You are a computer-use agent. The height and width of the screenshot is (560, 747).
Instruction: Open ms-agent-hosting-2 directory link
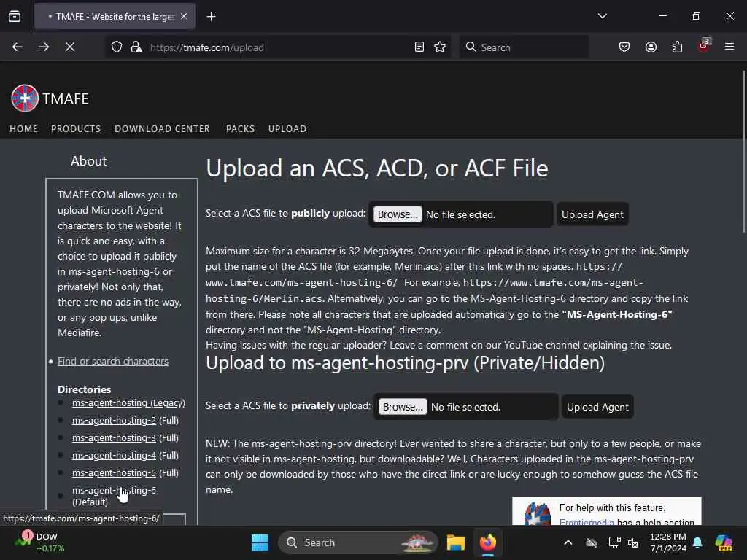pos(114,421)
